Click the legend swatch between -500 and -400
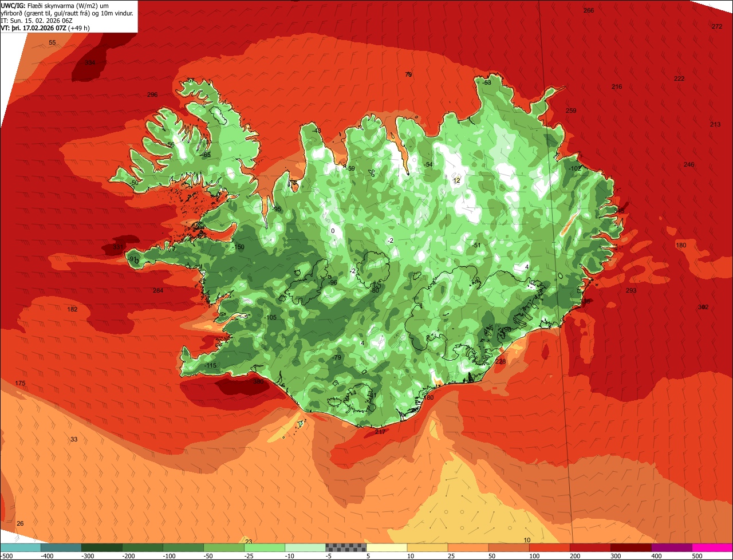The image size is (733, 560). tap(21, 548)
